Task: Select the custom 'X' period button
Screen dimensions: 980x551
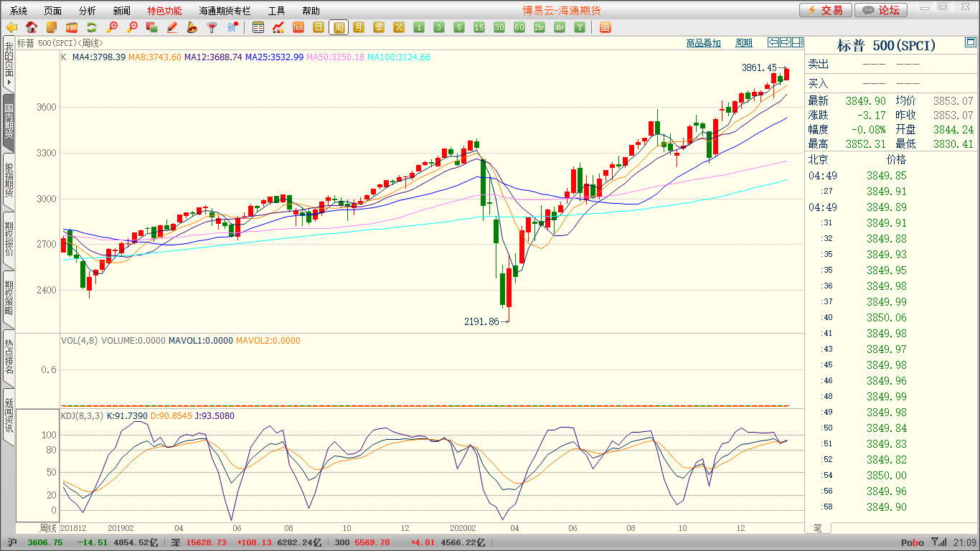Action: point(399,28)
